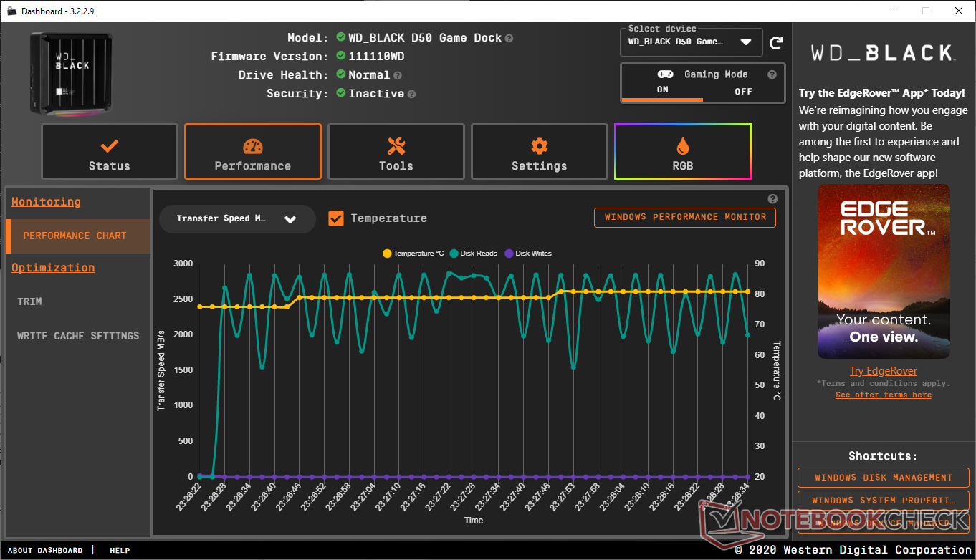This screenshot has width=976, height=560.
Task: Open the Status tab
Action: coord(110,151)
